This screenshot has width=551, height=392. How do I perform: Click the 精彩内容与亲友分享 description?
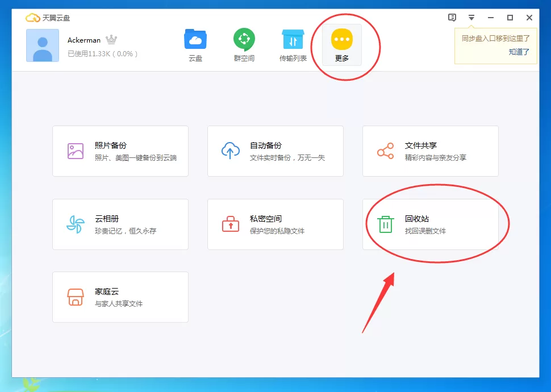coord(435,158)
